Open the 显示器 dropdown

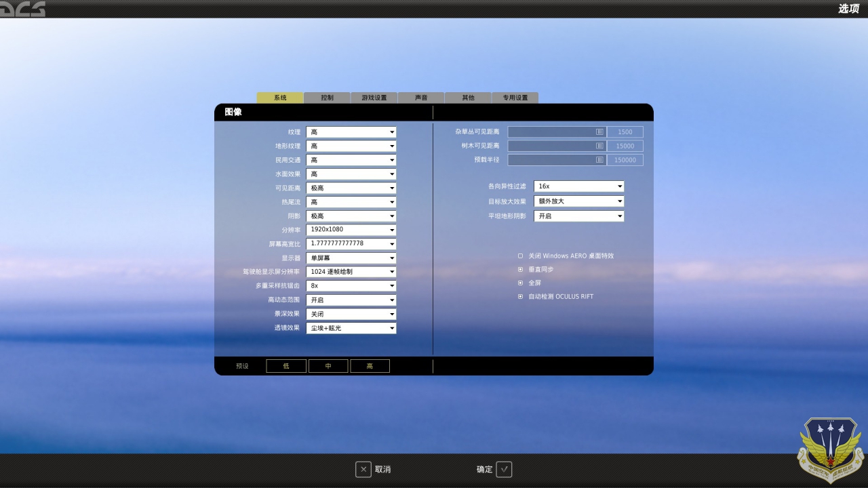(351, 258)
